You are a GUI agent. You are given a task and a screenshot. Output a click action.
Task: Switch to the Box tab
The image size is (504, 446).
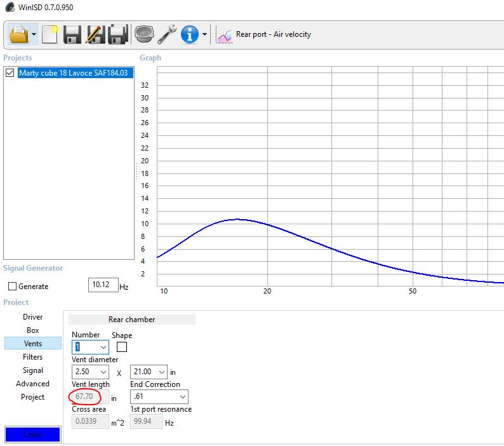tap(33, 330)
